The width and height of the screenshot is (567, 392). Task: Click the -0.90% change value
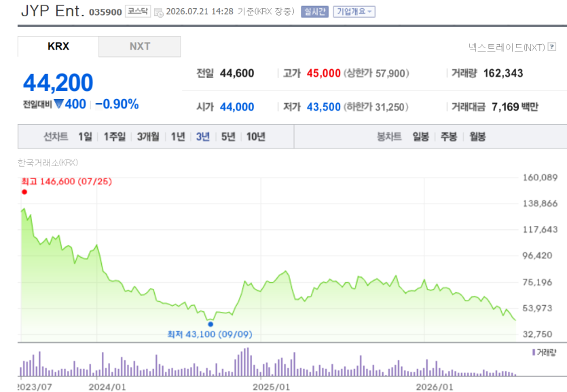coord(117,104)
